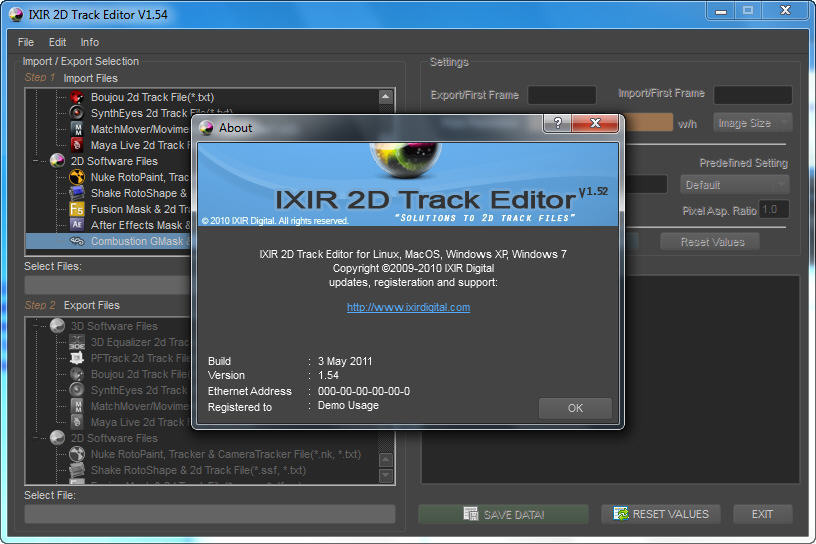Click the Export Files list scroll-up arrow
Image resolution: width=816 pixels, height=544 pixels.
click(386, 460)
